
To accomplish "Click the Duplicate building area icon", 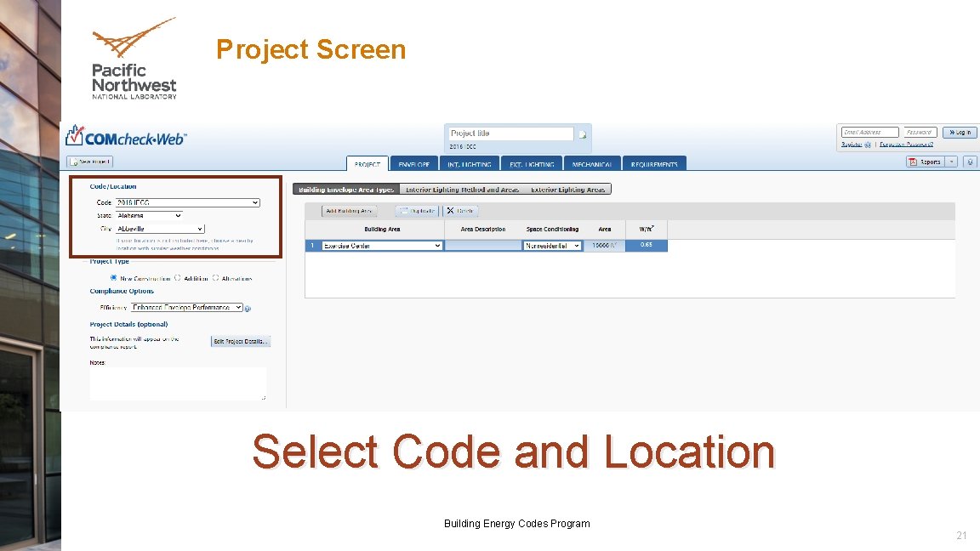I will pos(403,211).
